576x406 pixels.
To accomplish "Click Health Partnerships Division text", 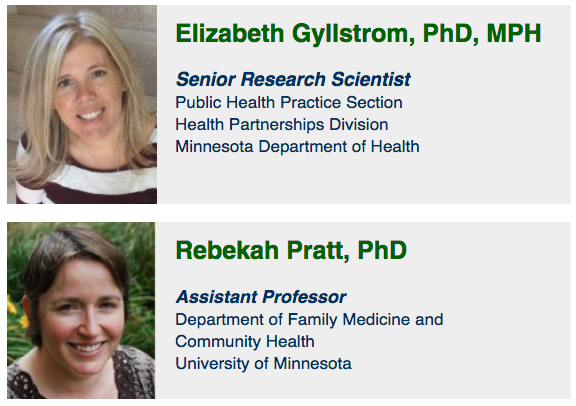I will pyautogui.click(x=282, y=125).
